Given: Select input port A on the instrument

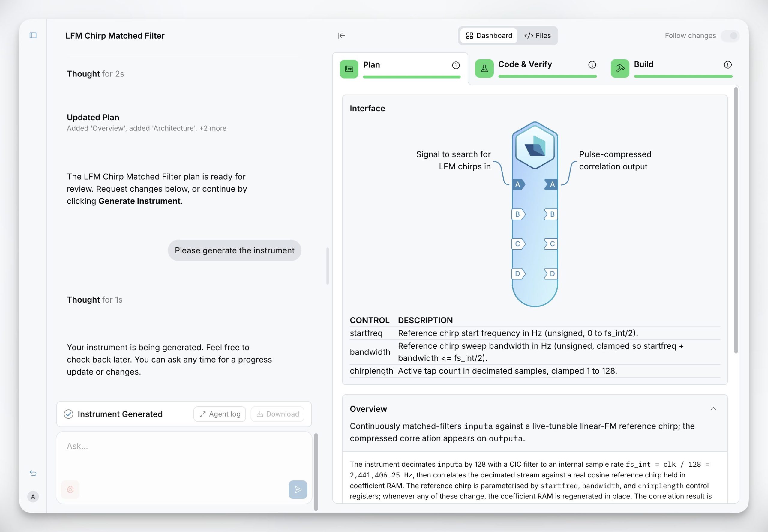Looking at the screenshot, I should click(518, 184).
